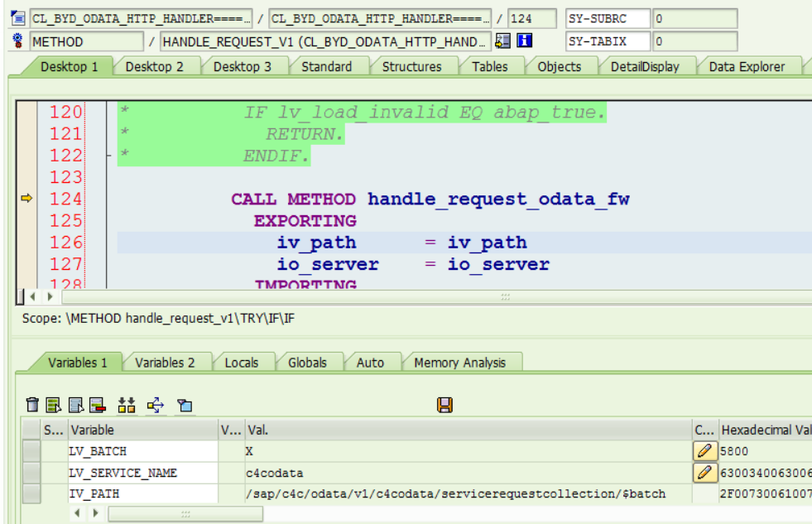This screenshot has height=524, width=812.
Task: Click pencil edit icon for LV_BATCH
Action: tap(704, 451)
